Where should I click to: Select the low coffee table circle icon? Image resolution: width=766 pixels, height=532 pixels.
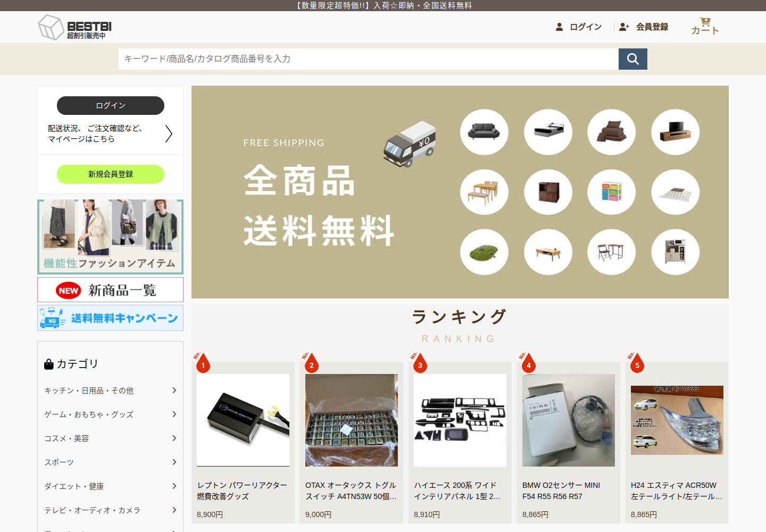click(548, 252)
